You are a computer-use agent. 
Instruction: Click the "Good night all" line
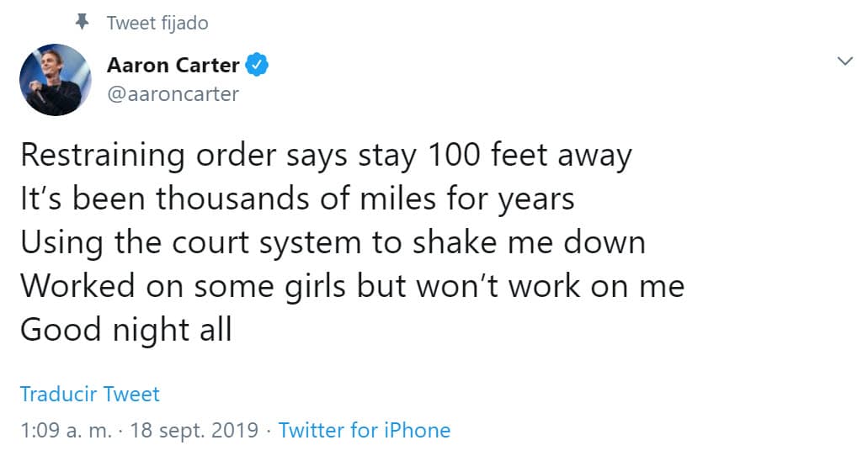125,330
